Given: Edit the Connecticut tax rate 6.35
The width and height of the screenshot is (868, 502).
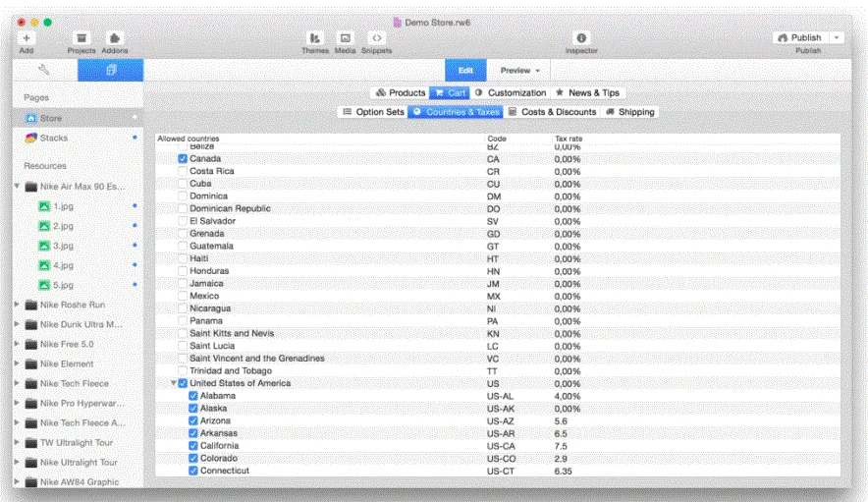Looking at the screenshot, I should [563, 471].
